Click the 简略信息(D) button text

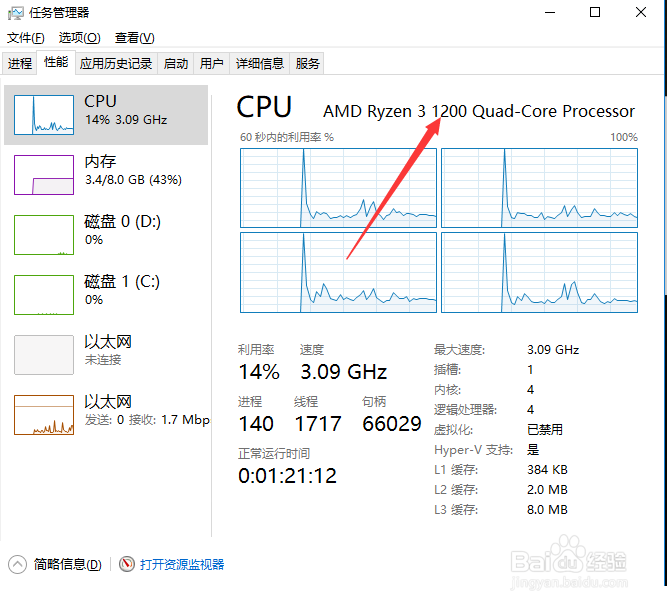click(67, 565)
